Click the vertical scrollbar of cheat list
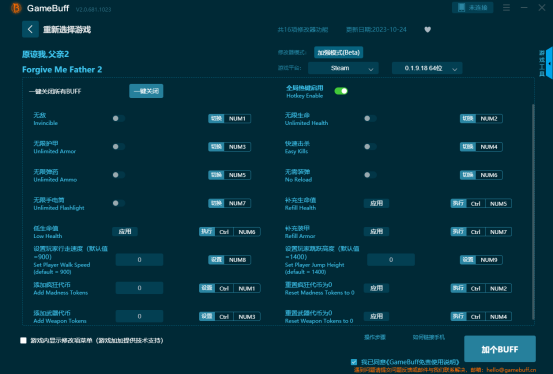 tap(533, 212)
